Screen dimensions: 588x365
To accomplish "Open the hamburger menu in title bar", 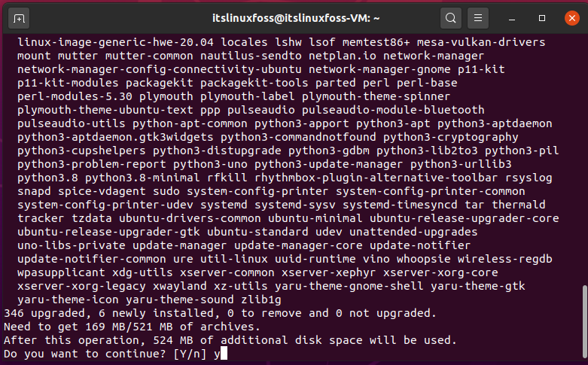I will click(478, 18).
